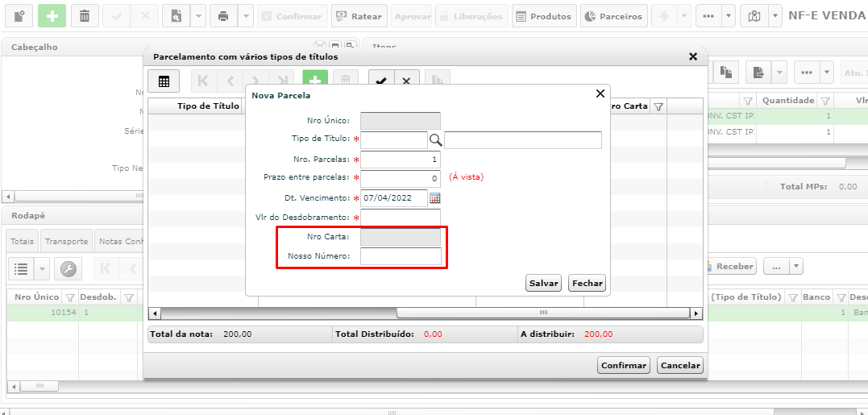Click filter icon of Quantidade column in Itens
Viewport: 868px width, 415px height.
tap(824, 101)
